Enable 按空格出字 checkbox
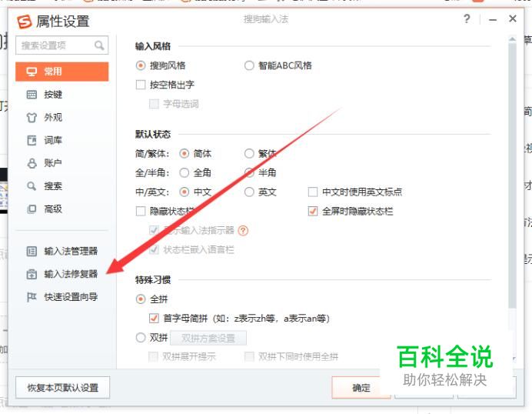This screenshot has height=414, width=532. [x=141, y=85]
